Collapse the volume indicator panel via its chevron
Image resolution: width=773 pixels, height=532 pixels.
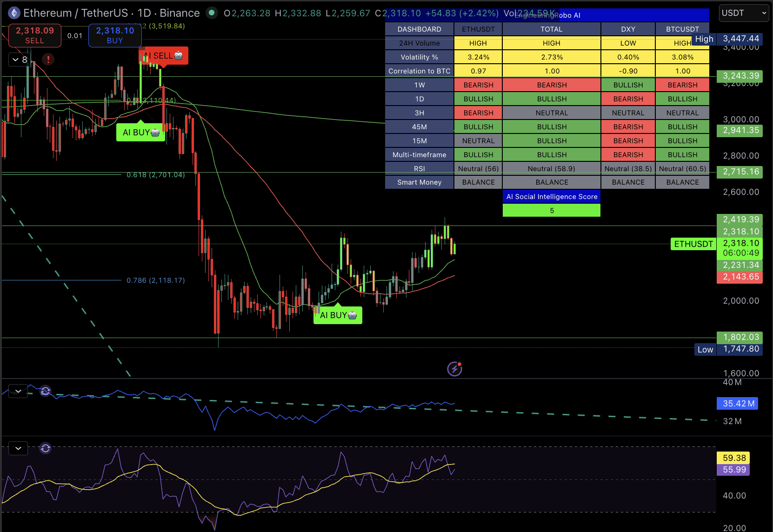point(18,391)
